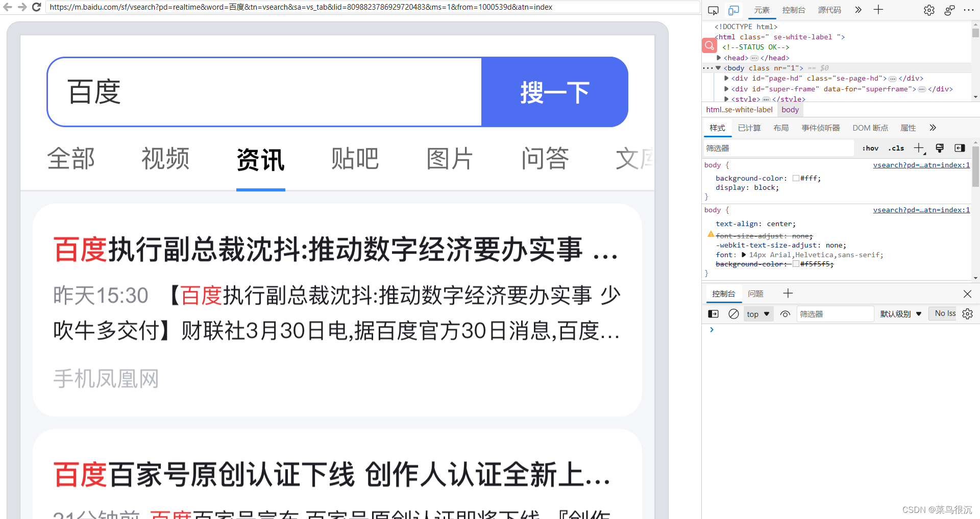Expand the super-frame div node
The image size is (980, 519).
(726, 89)
